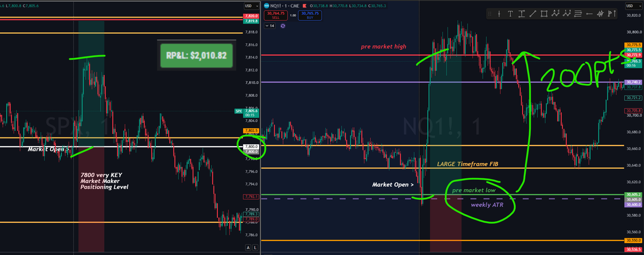The height and width of the screenshot is (255, 644).
Task: Select the Elliott wave pattern tool
Action: pos(567,14)
